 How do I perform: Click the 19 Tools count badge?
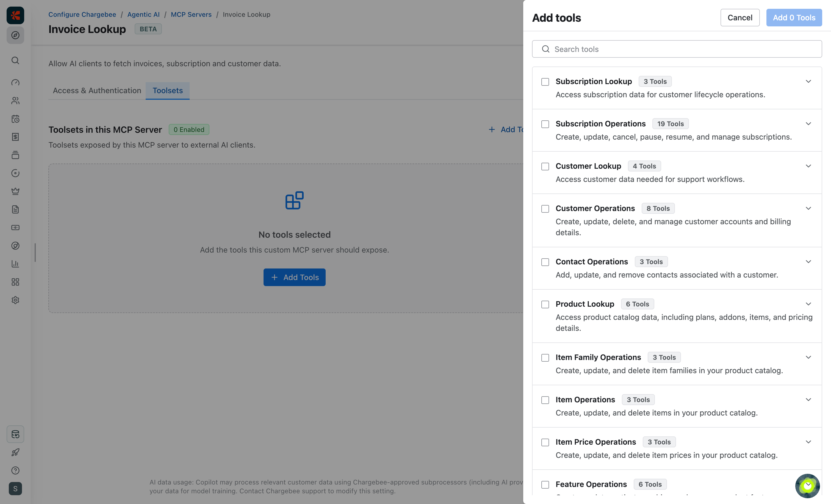coord(671,124)
